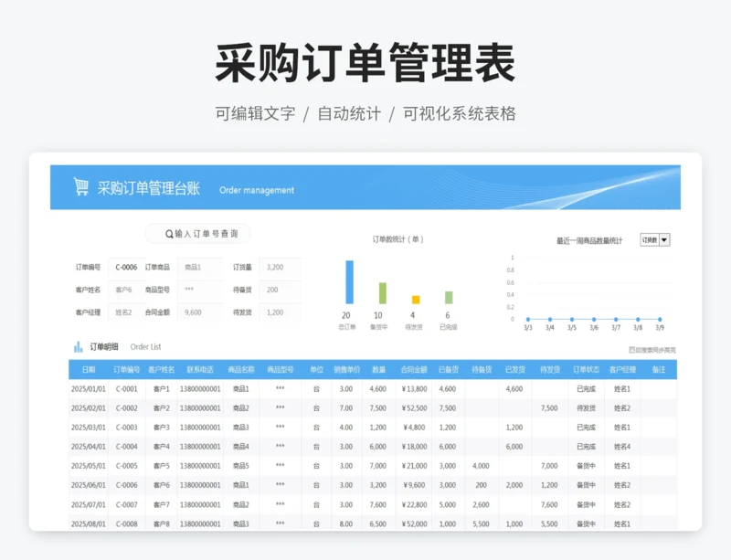Click 姓名4 manager cell

pos(622,447)
